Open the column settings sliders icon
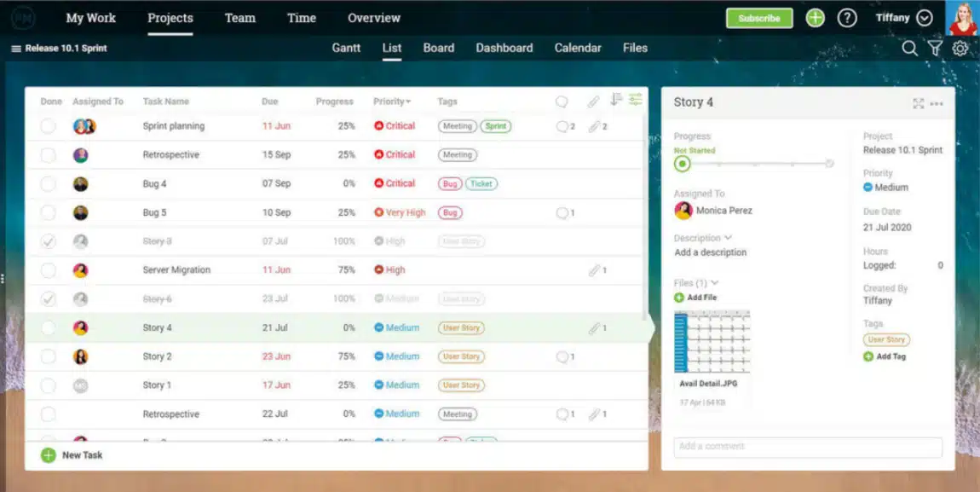 (x=636, y=99)
